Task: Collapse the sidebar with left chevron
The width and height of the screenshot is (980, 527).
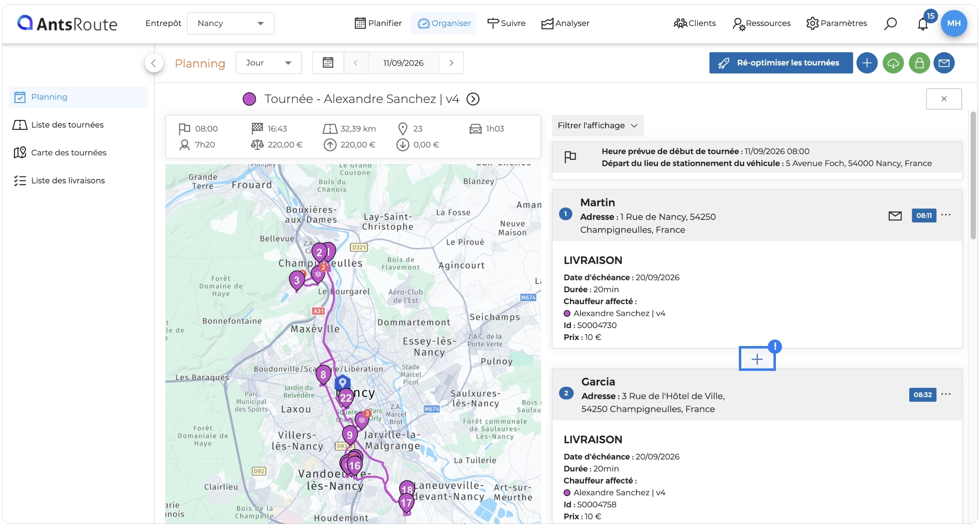Action: 154,63
